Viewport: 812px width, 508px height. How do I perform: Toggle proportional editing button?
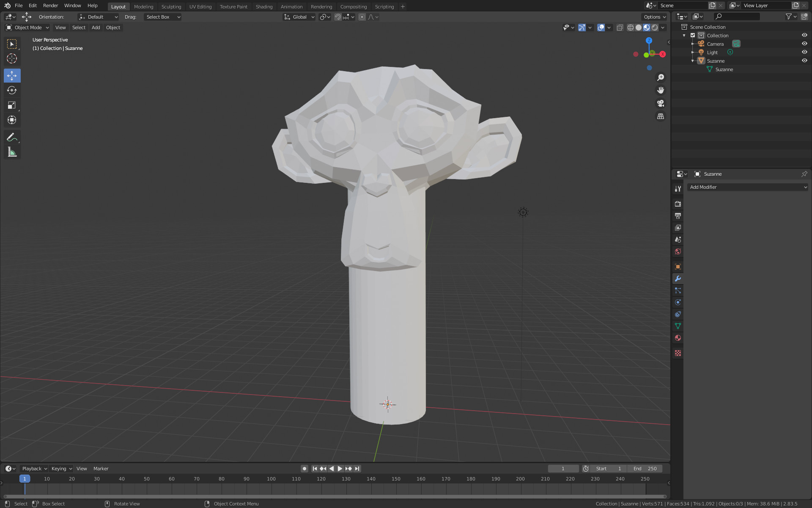point(362,17)
